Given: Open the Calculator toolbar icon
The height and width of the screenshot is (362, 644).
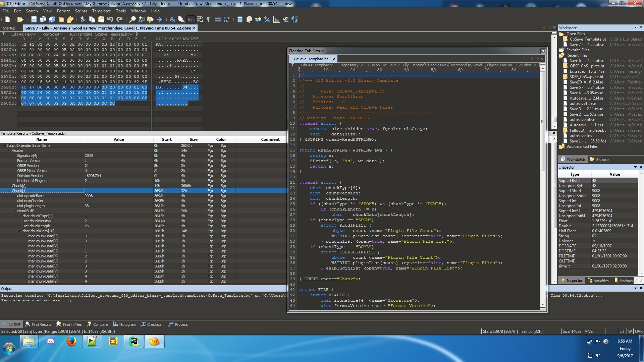Looking at the screenshot, I should (240, 19).
